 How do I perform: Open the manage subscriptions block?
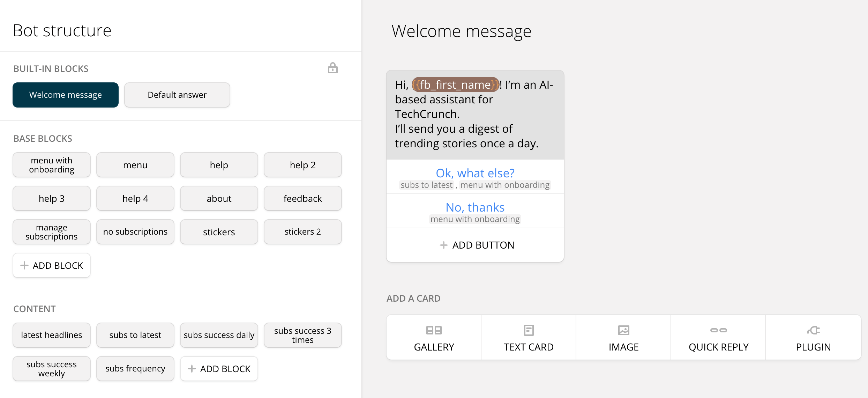pyautogui.click(x=52, y=232)
